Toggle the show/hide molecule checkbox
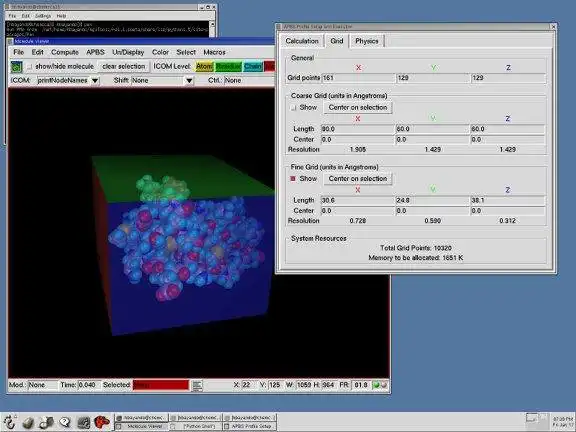 (29, 67)
